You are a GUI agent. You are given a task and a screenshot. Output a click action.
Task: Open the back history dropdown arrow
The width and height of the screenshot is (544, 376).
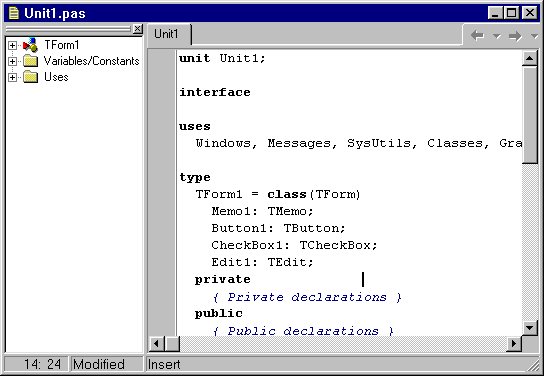tap(497, 36)
